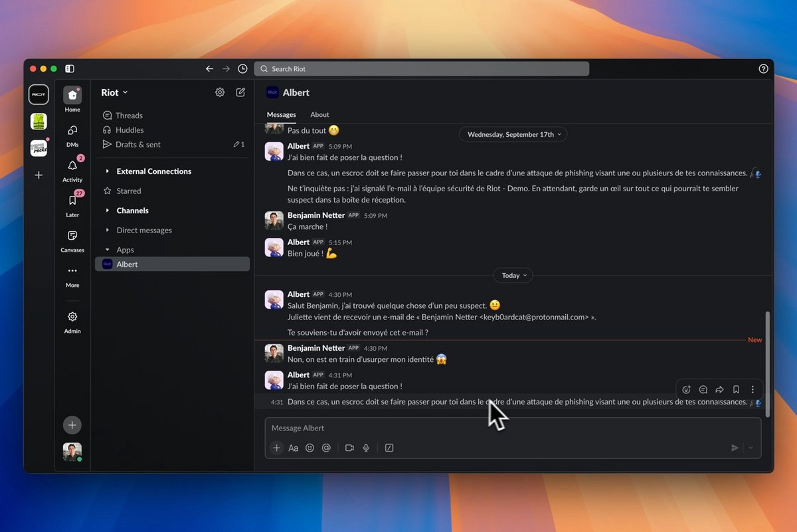
Task: Add an emoji reaction to Albert's message
Action: pos(686,389)
